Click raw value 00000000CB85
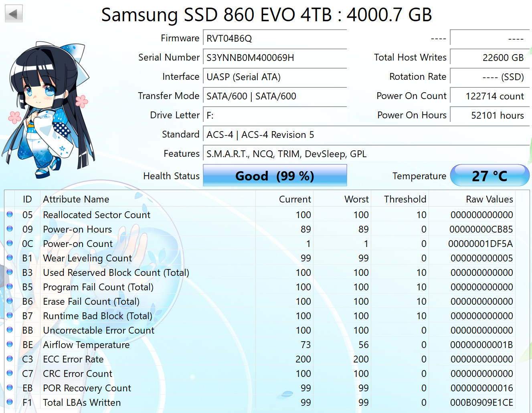This screenshot has height=413, width=532. point(481,229)
